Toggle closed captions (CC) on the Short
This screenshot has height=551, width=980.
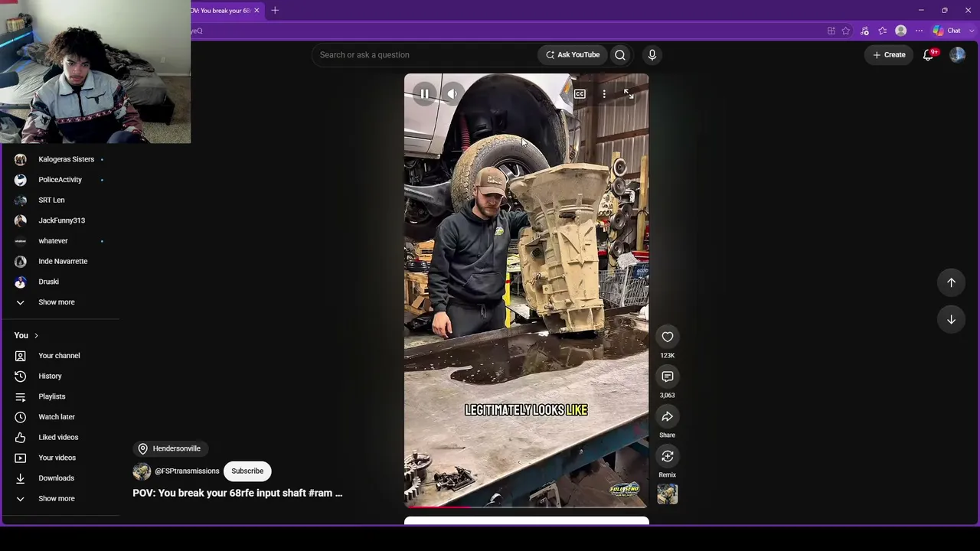click(580, 94)
